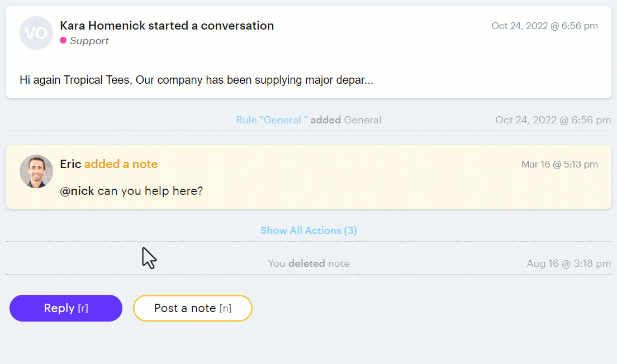The width and height of the screenshot is (617, 364).
Task: Expand Show All Actions (3)
Action: (308, 231)
